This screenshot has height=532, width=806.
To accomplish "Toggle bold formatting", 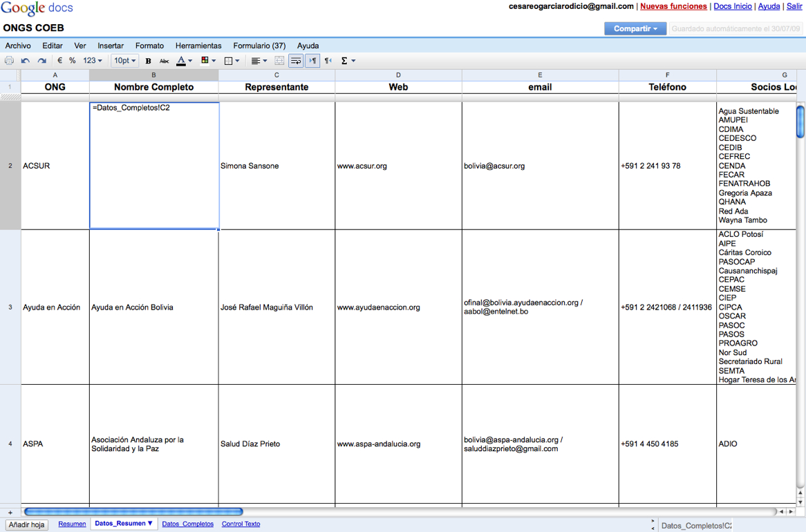I will [148, 61].
